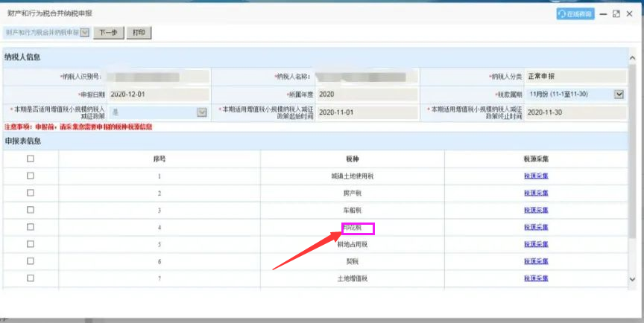The image size is (644, 323).
Task: Close the 财产和行为税合并纳税申报 window
Action: 631,14
